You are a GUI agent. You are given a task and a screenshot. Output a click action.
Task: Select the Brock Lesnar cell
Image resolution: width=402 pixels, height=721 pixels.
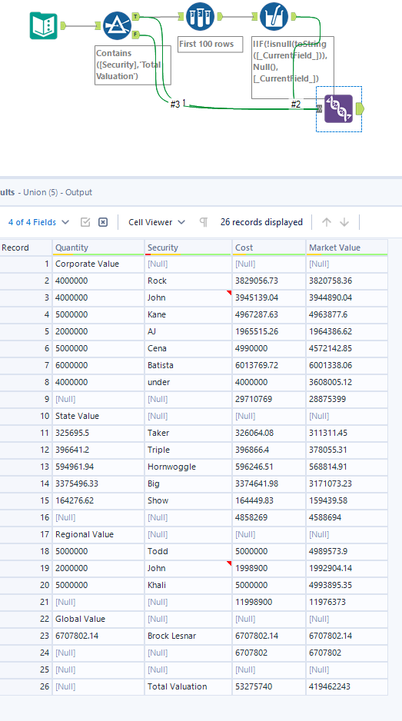pyautogui.click(x=188, y=635)
